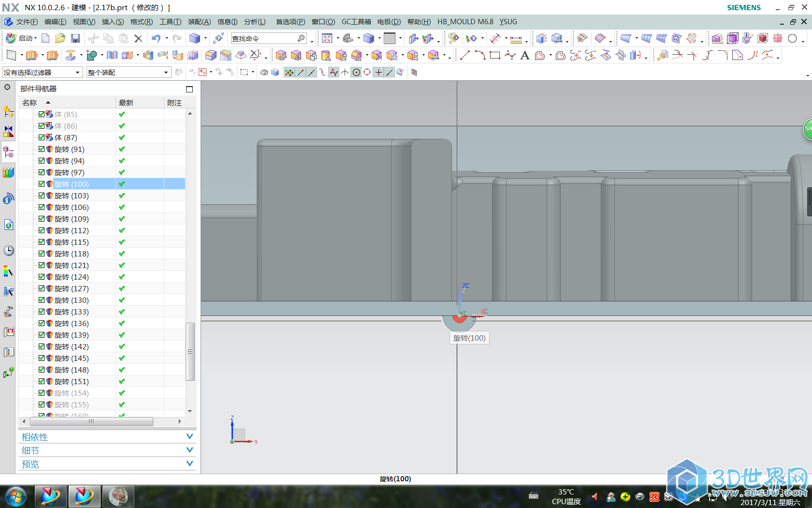This screenshot has height=508, width=812.
Task: Toggle checkbox for 旋转 (100)
Action: click(x=42, y=184)
